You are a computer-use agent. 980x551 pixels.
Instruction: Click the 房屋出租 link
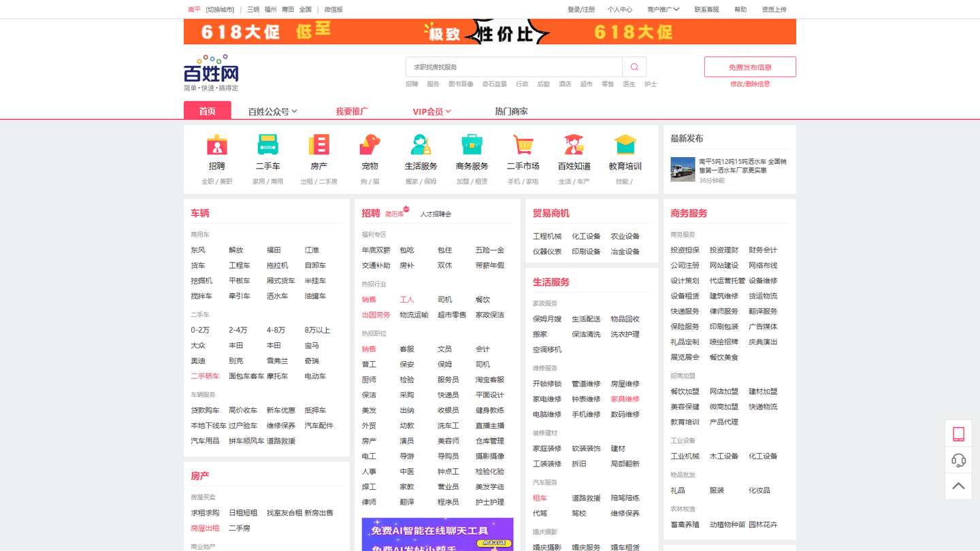click(205, 529)
